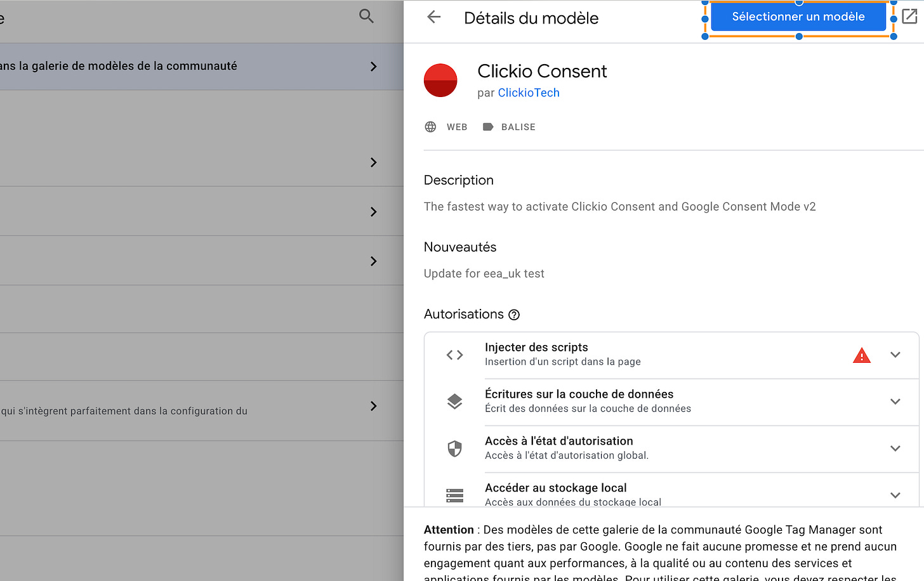Click the Injecter des scripts code icon
The height and width of the screenshot is (581, 924).
coord(454,355)
